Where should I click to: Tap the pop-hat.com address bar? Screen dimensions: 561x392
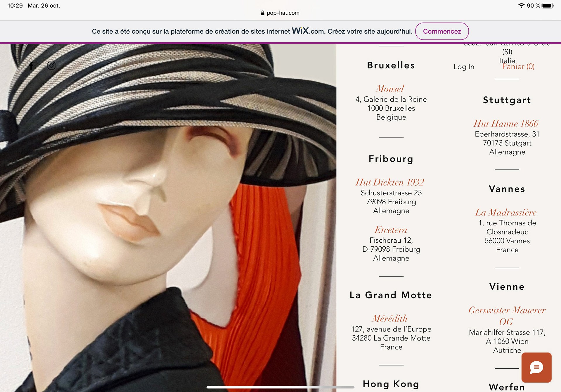(x=283, y=13)
